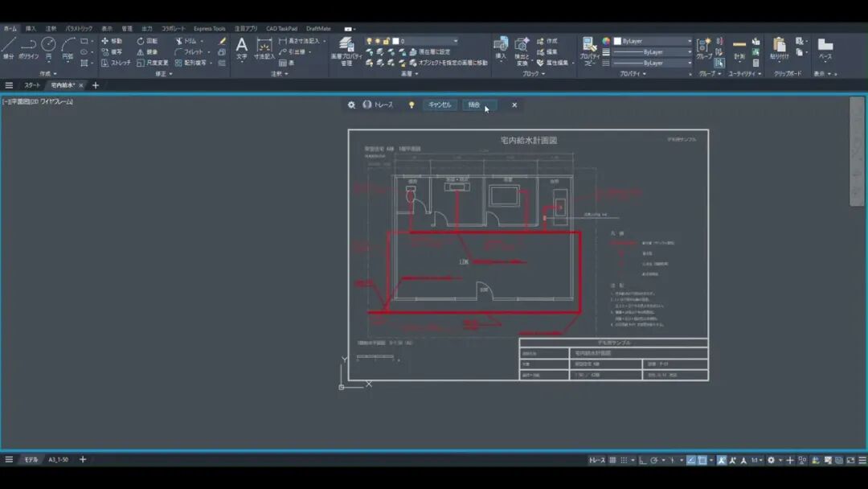The height and width of the screenshot is (489, 868).
Task: Toggle grid display in status bar
Action: click(612, 460)
